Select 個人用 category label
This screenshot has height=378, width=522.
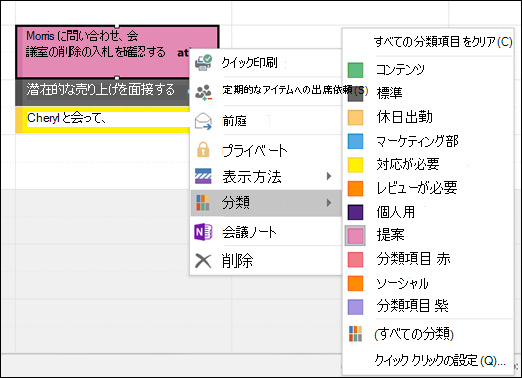(396, 212)
